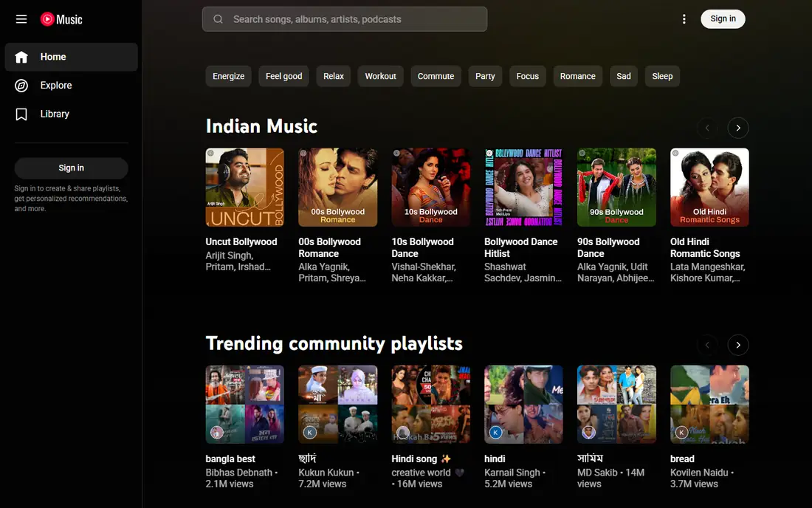Viewport: 812px width, 508px height.
Task: Show next Indian Music items
Action: click(738, 128)
